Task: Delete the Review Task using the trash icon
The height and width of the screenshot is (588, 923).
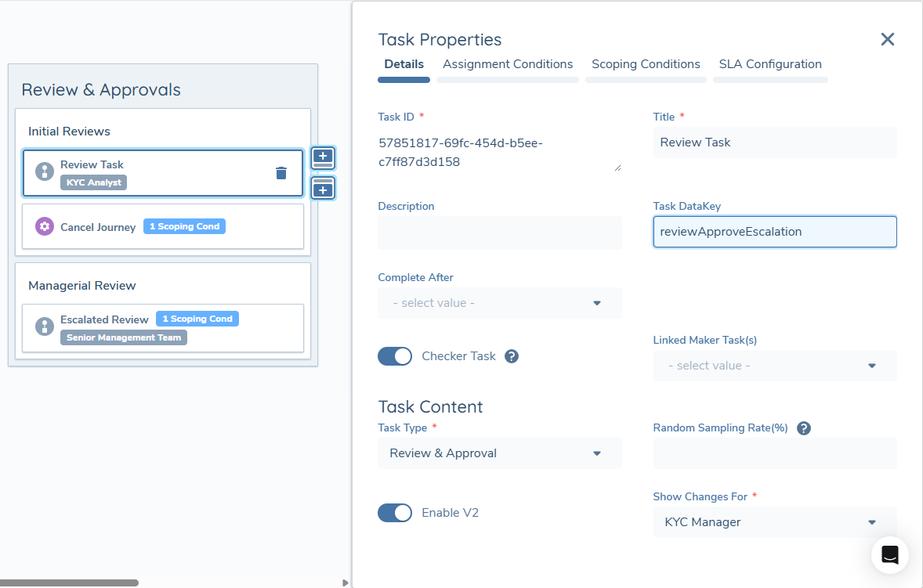Action: (281, 173)
